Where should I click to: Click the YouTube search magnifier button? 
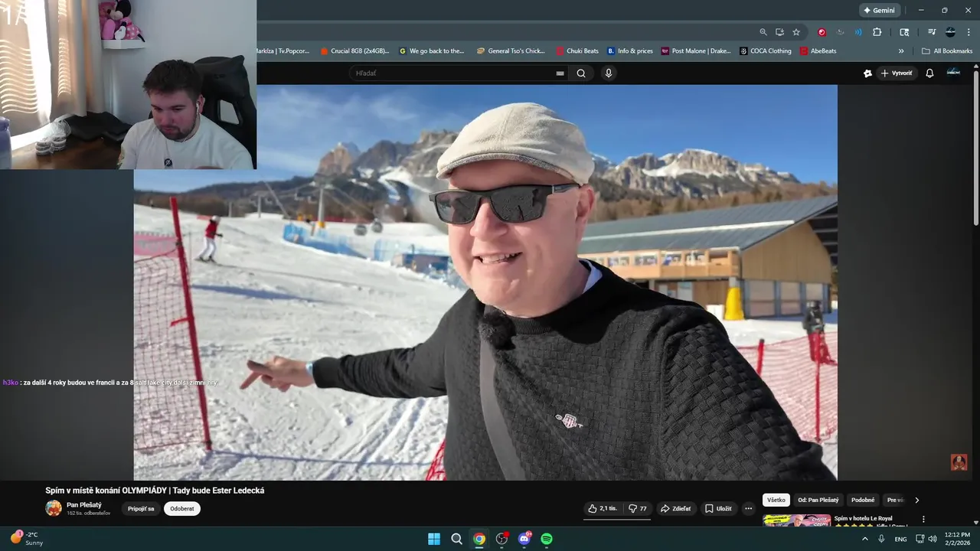point(581,73)
